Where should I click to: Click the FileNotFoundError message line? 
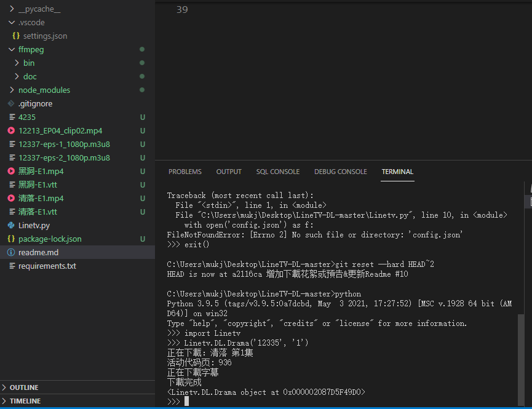coord(314,235)
